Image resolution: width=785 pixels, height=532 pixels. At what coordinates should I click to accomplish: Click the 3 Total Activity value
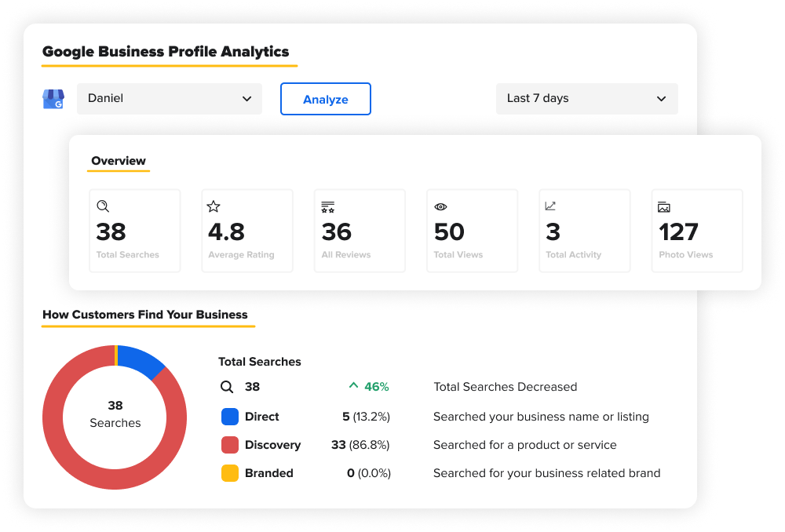point(553,231)
